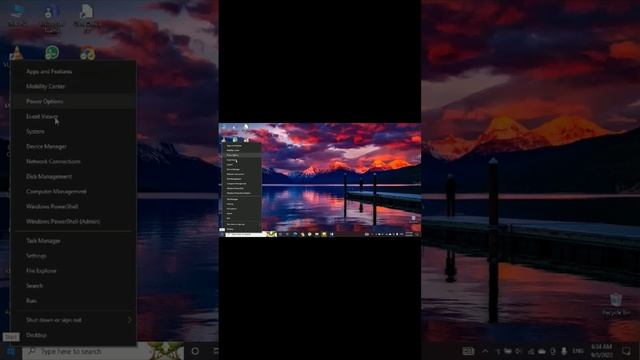Open the OneDrive cloud tray icon
640x360 pixels.
[542, 351]
